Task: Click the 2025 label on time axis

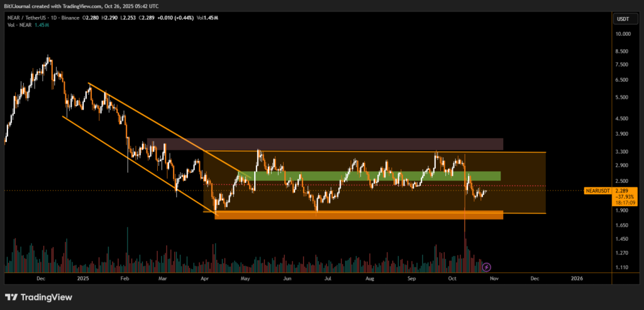Action: (x=82, y=277)
